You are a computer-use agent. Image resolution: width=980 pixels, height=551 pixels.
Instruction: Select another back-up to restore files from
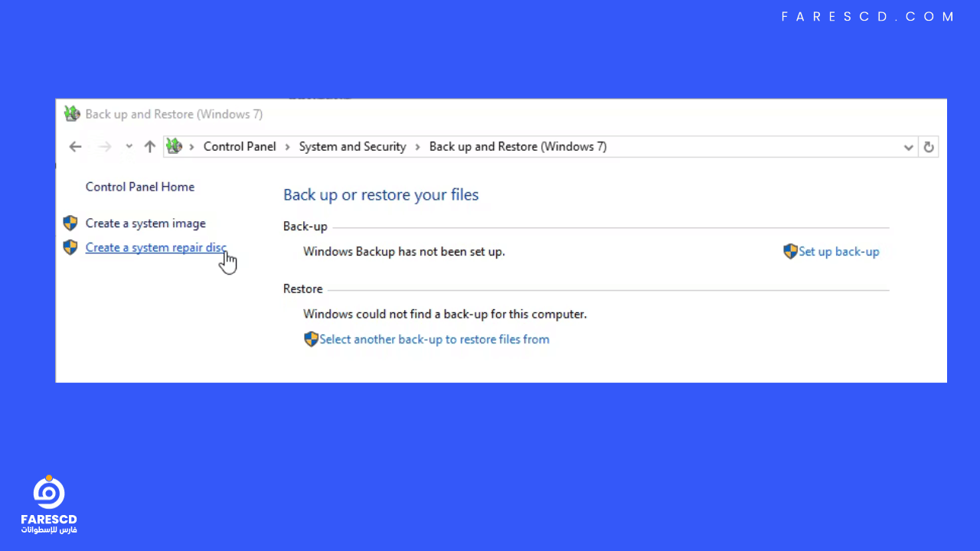coord(434,339)
